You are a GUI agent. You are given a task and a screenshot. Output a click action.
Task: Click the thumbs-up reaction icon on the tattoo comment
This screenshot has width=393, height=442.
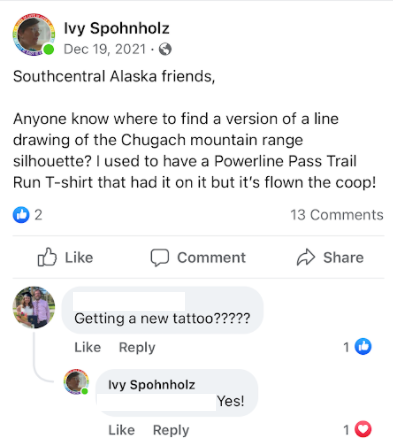pos(363,347)
